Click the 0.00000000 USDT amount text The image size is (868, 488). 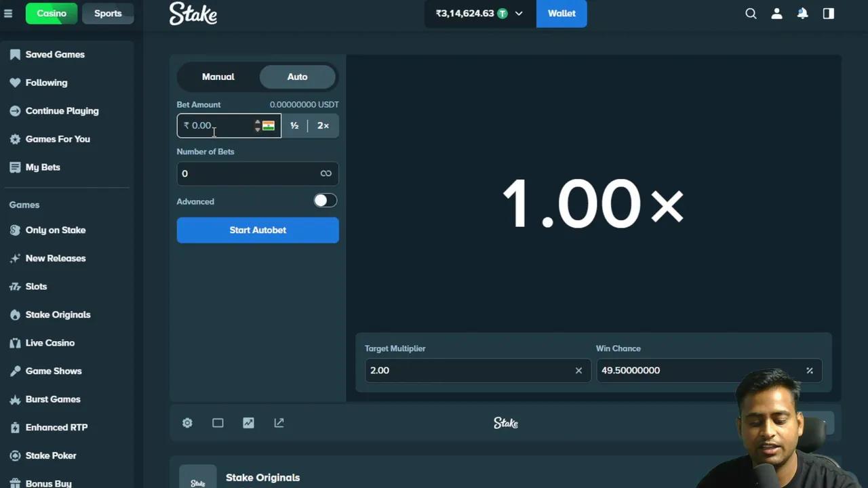click(304, 104)
